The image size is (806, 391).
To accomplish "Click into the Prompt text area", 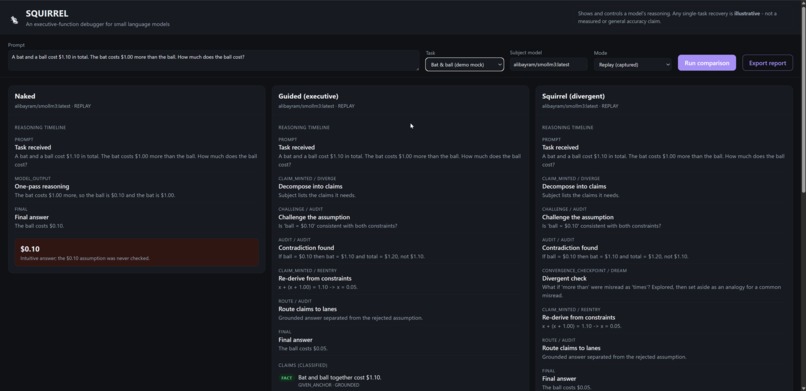I will tap(213, 60).
